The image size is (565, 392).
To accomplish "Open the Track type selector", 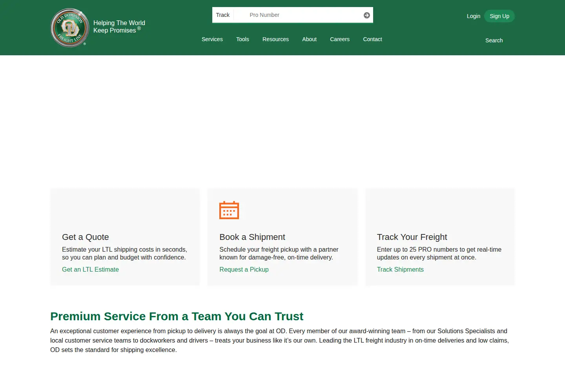I will point(223,15).
